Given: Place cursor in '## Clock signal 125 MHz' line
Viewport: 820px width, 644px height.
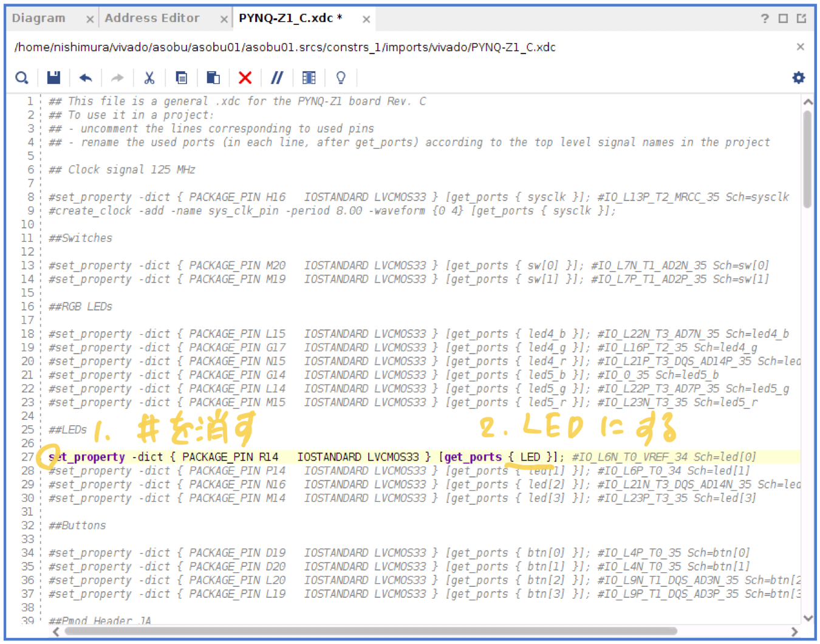Looking at the screenshot, I should (121, 170).
